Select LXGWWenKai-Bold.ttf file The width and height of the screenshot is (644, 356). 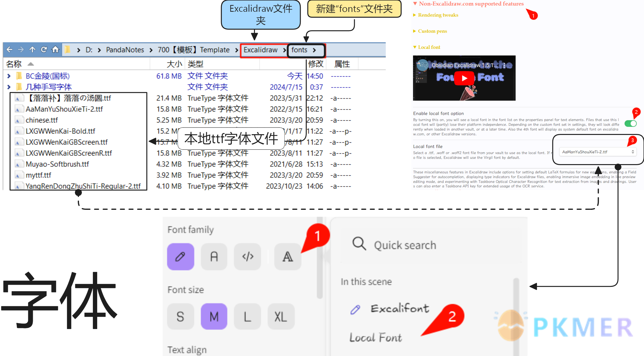(60, 131)
